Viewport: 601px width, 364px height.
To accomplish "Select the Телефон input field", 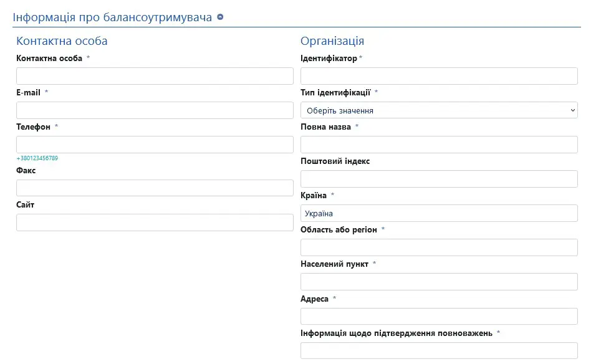I will coord(155,145).
